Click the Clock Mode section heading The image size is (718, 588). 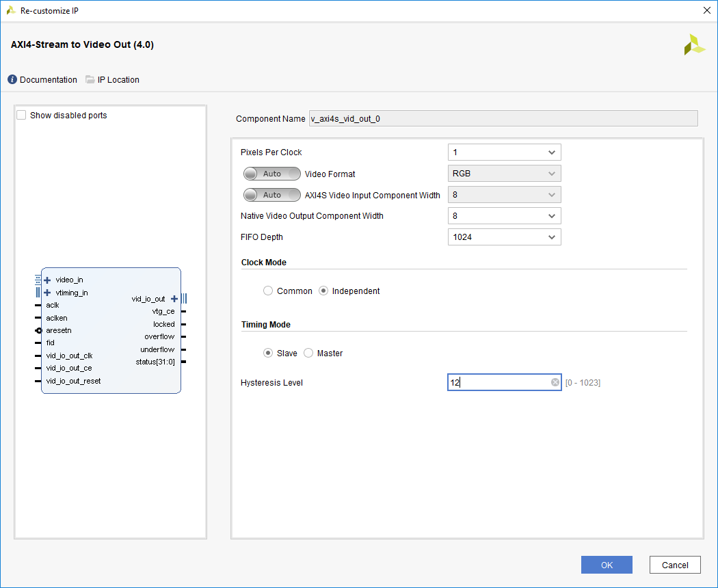[x=264, y=263]
